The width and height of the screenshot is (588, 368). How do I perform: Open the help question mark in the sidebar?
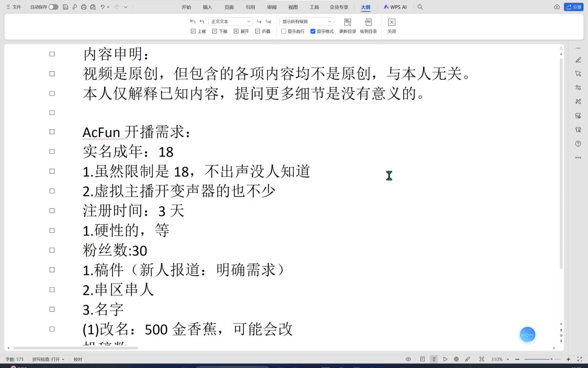578,144
